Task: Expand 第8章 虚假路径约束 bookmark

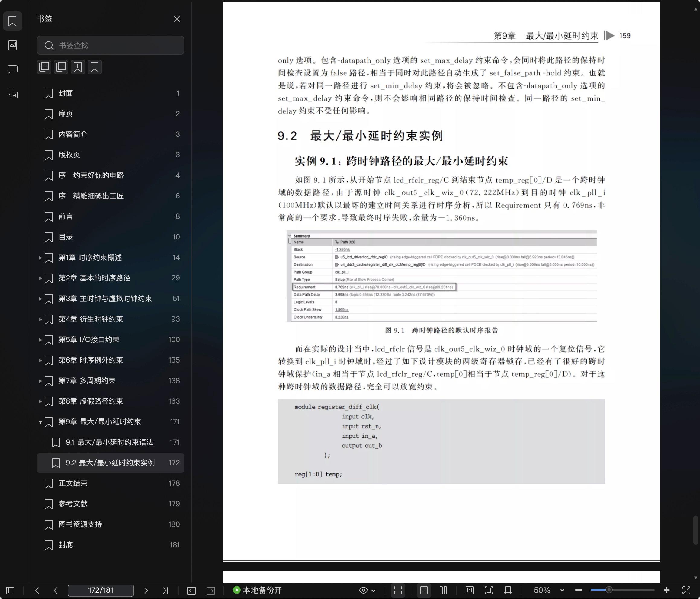Action: (40, 401)
